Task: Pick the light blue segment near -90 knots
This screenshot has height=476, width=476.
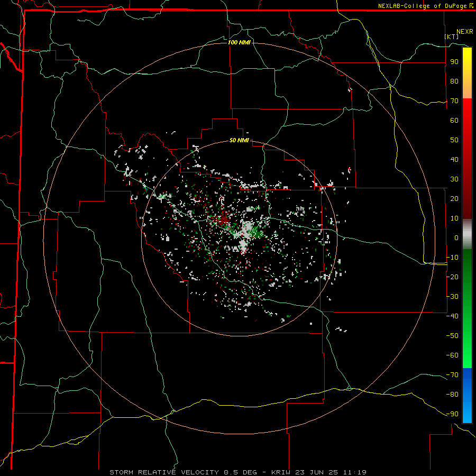Action: click(x=467, y=411)
